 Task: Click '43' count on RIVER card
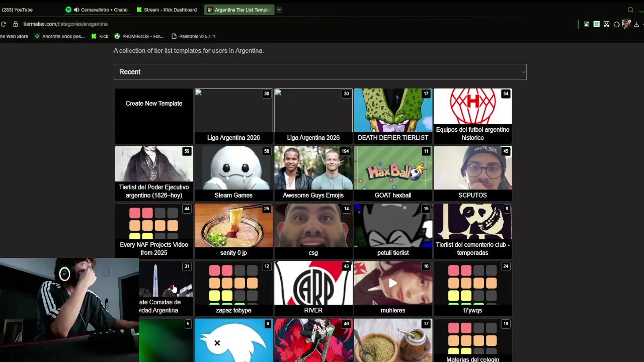(x=346, y=266)
